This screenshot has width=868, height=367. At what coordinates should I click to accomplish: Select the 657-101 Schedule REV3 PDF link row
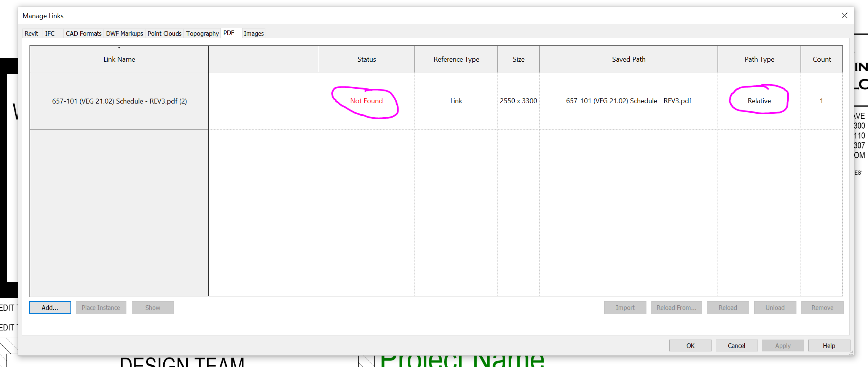pos(119,101)
